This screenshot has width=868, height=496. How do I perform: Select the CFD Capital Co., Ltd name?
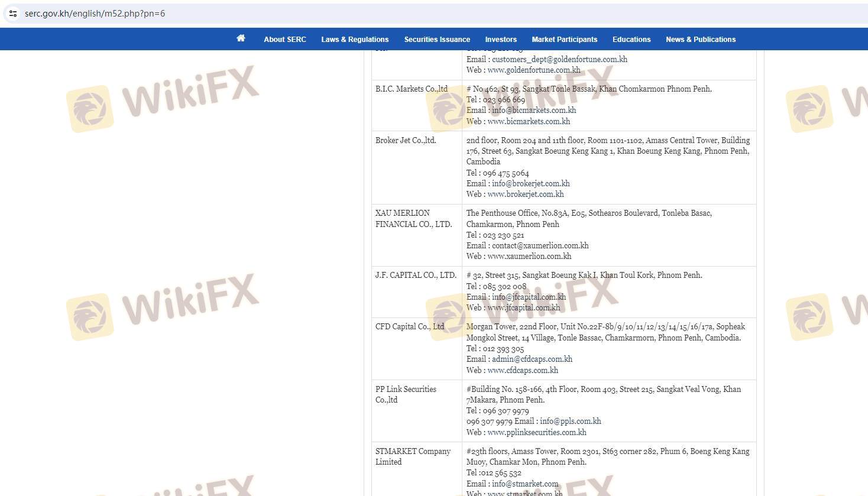[x=410, y=326]
